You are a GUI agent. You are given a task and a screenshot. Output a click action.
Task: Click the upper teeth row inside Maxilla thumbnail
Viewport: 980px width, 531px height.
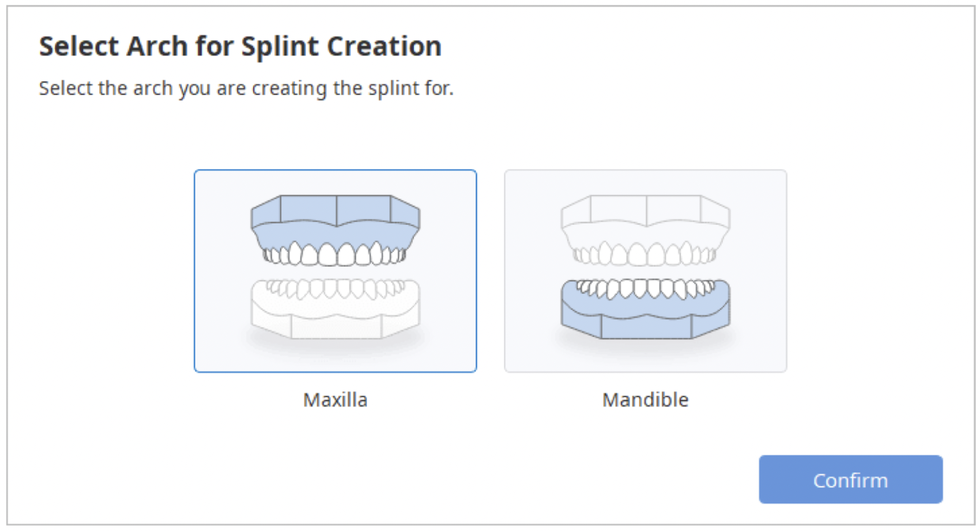click(x=335, y=254)
